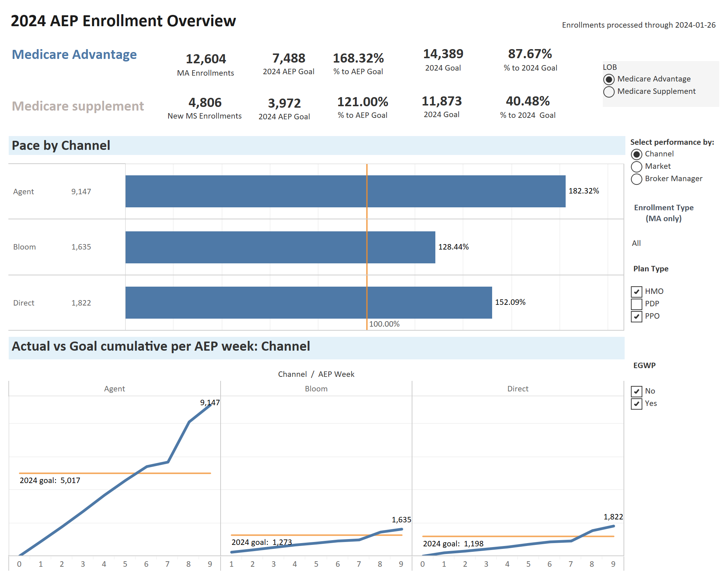Click the Direct column header in line chart
The image size is (728, 582).
[x=518, y=389]
